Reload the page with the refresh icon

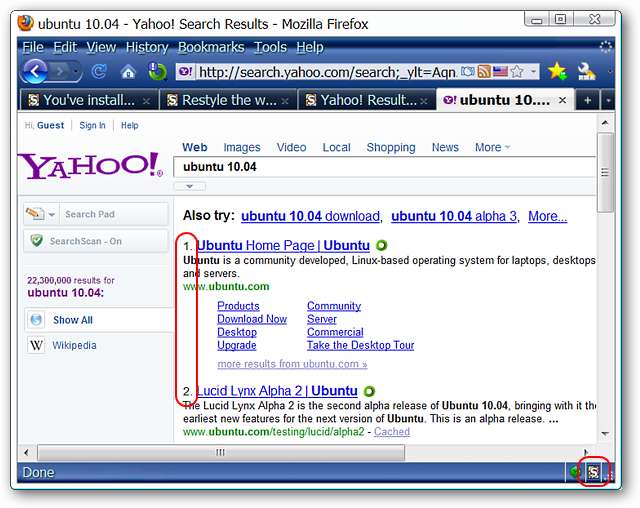(x=98, y=72)
